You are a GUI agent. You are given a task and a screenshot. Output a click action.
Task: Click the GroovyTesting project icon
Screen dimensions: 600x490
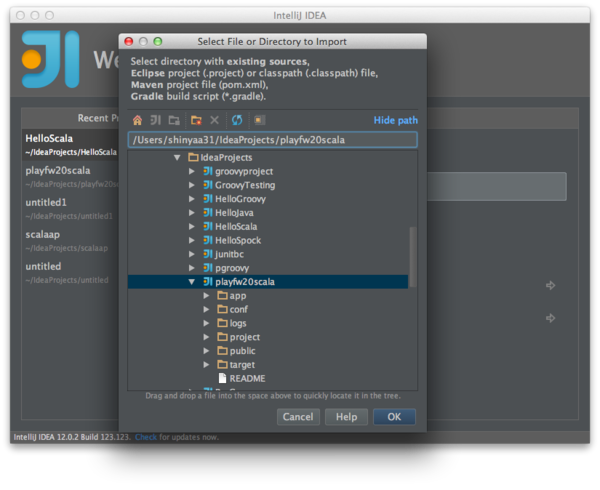click(x=208, y=185)
